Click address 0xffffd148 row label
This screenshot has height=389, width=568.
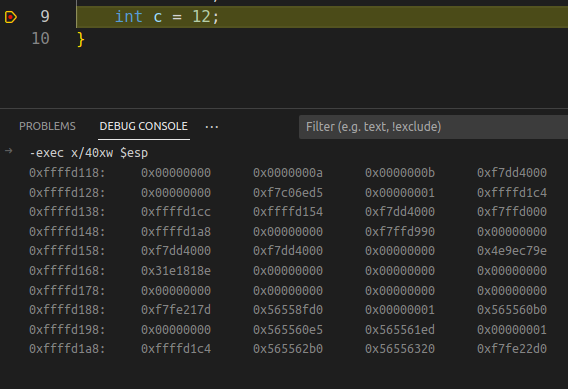coord(67,231)
